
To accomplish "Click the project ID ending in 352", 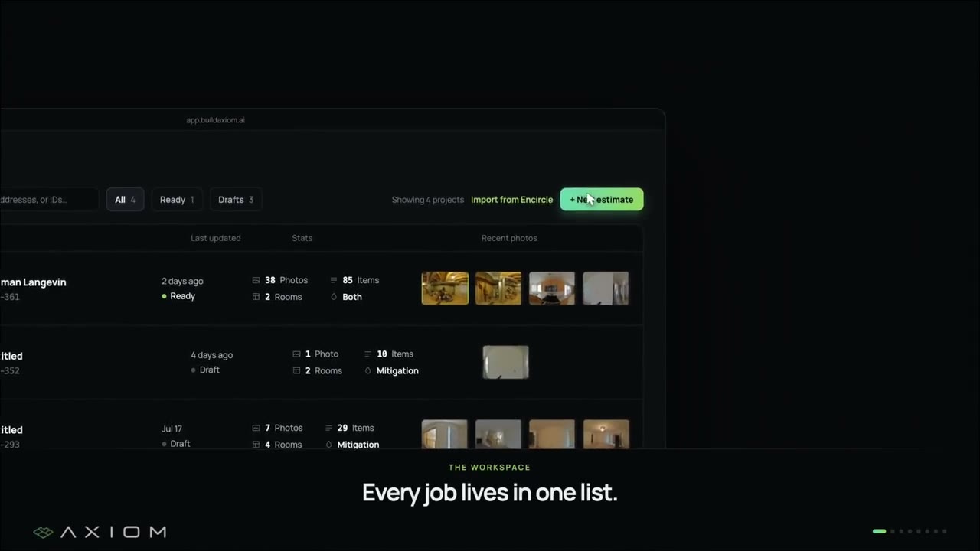I will click(10, 371).
